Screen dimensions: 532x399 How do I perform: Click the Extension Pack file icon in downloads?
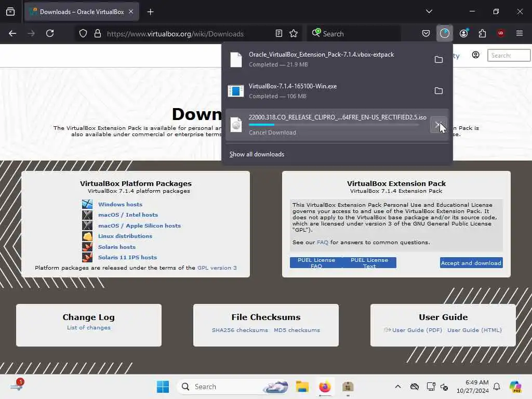(236, 60)
